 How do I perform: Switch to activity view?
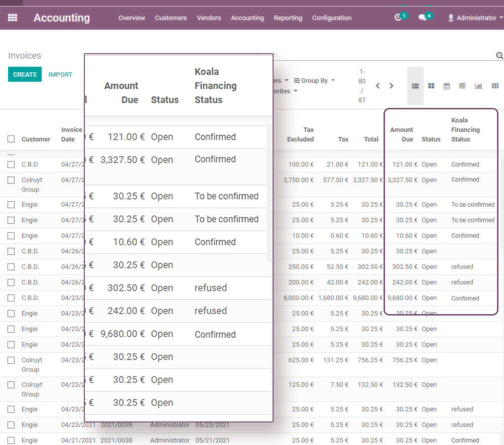[495, 86]
